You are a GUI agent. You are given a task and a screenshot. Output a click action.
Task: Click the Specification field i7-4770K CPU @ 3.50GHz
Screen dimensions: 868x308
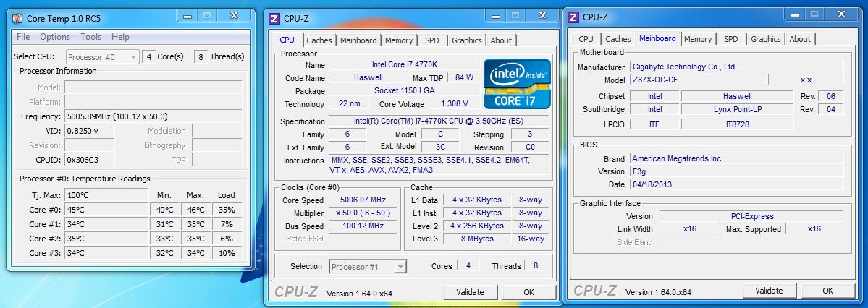(439, 121)
